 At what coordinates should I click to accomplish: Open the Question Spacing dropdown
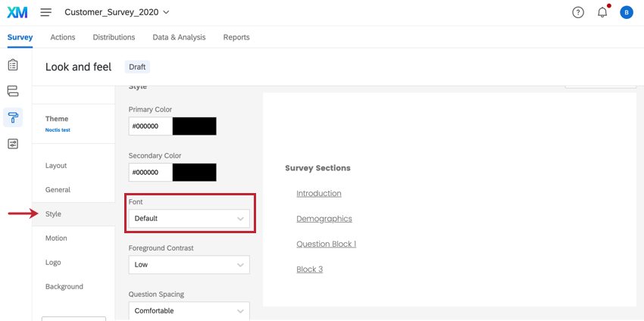(189, 310)
